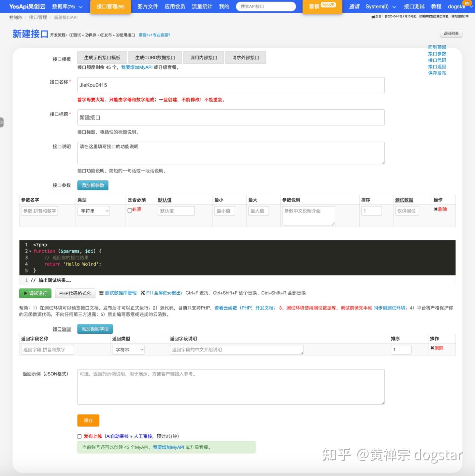Open the parameter type 字符串 dropdown
The height and width of the screenshot is (476, 475).
click(x=94, y=211)
